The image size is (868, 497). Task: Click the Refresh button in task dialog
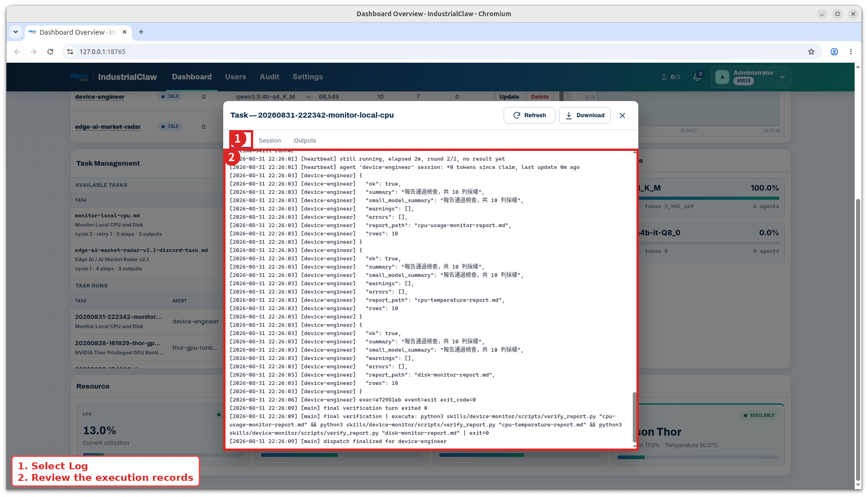[x=529, y=115]
